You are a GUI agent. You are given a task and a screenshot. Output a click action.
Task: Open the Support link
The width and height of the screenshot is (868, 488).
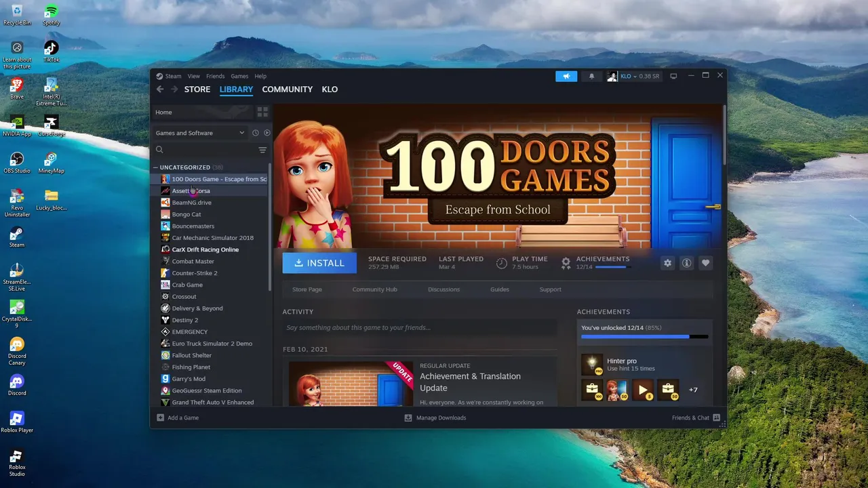point(550,289)
